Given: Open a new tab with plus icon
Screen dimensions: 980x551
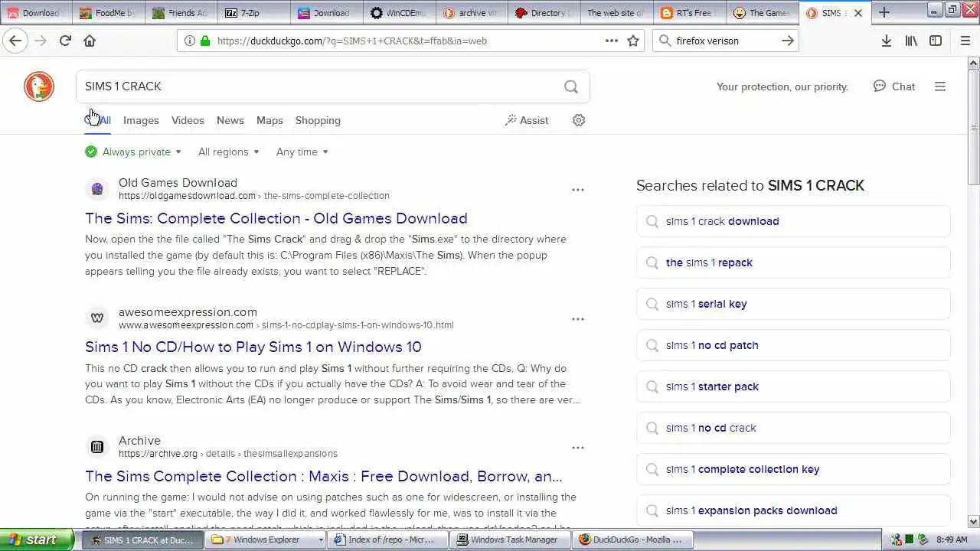Looking at the screenshot, I should [x=884, y=12].
